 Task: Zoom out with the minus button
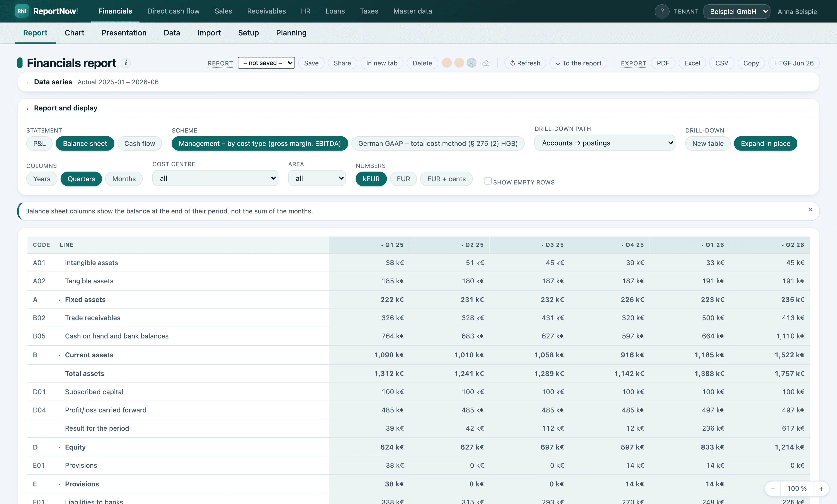(772, 489)
